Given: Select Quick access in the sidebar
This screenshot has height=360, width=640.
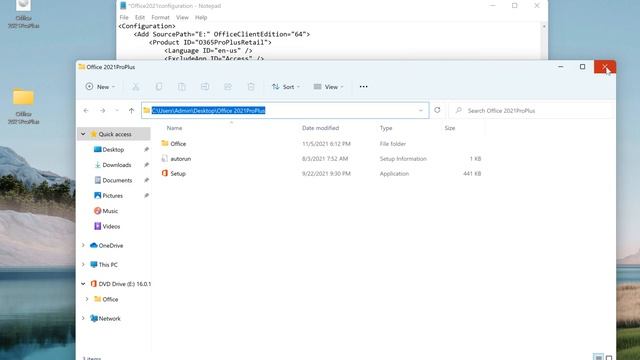Looking at the screenshot, I should [x=114, y=134].
